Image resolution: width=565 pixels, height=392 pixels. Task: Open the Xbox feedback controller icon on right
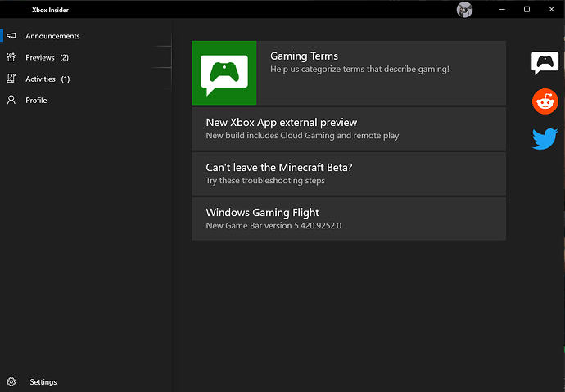[545, 63]
